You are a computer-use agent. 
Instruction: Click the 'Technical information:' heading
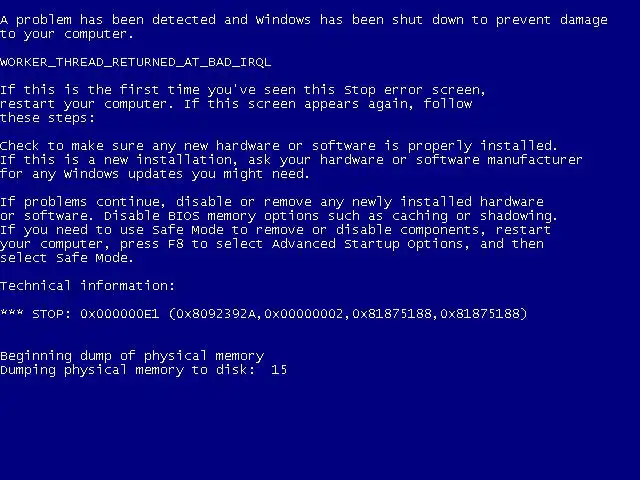coord(87,286)
